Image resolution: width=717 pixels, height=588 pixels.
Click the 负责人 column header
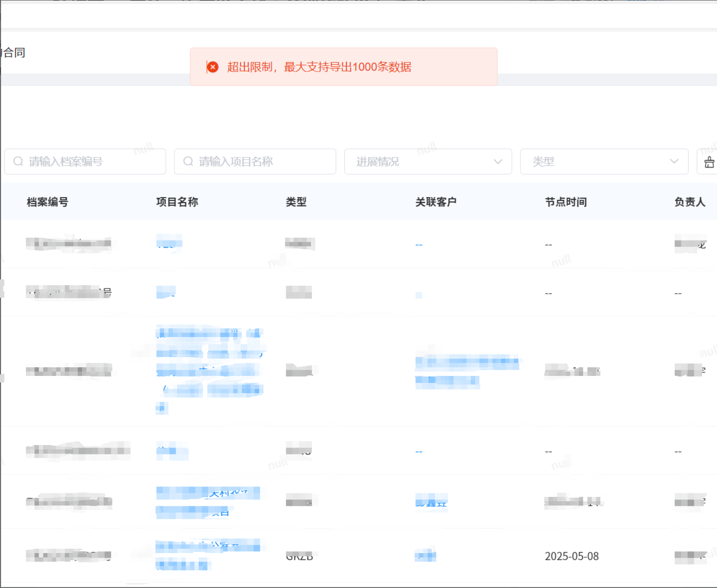690,202
